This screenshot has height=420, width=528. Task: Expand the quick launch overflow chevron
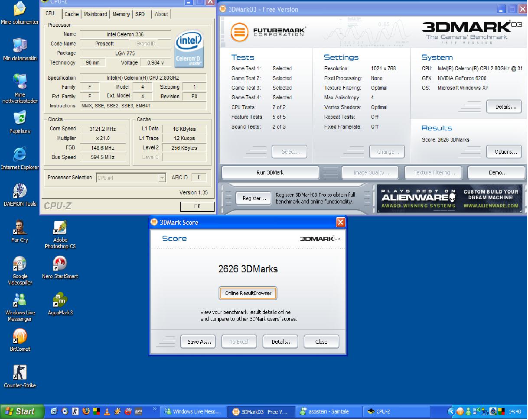pyautogui.click(x=155, y=409)
